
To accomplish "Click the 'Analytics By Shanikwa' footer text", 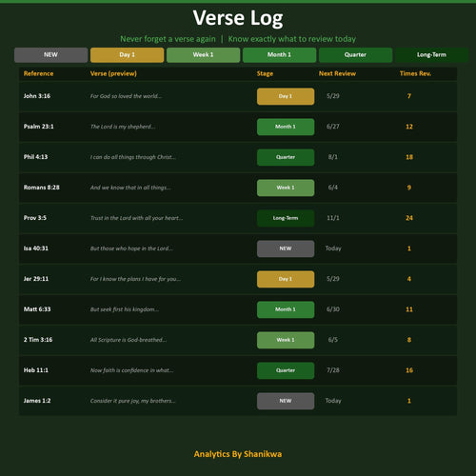I will coord(238,454).
